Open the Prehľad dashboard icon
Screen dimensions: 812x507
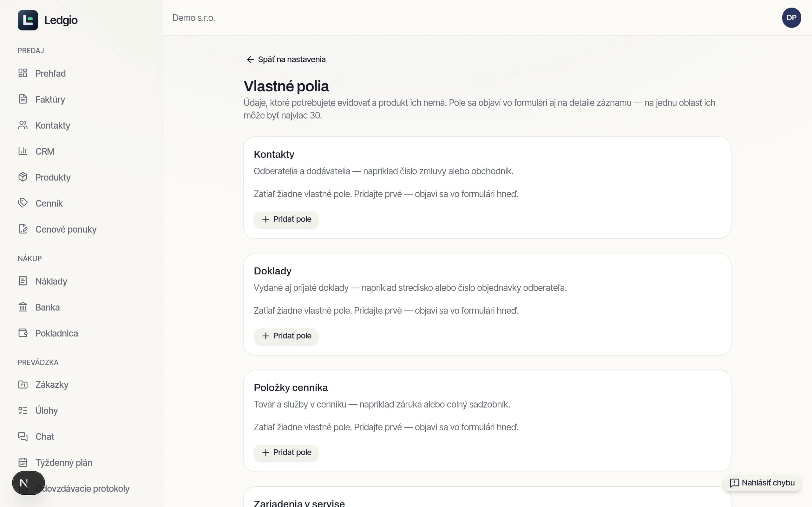tap(23, 73)
